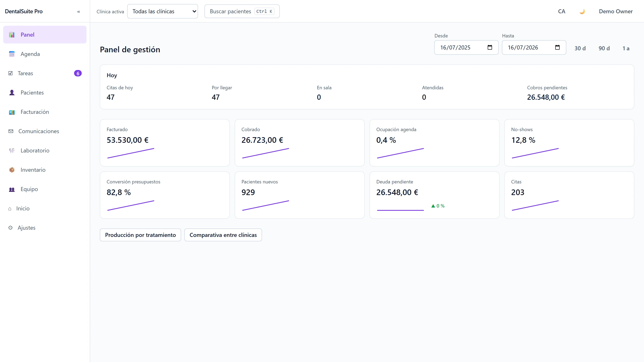This screenshot has width=644, height=362.
Task: Click the Citas 203 value
Action: (517, 192)
